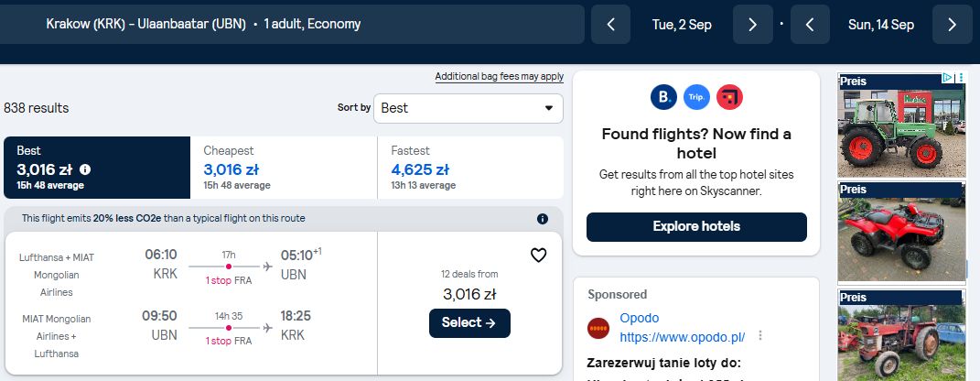Go to next return date after Sun, 14 Sep
The width and height of the screenshot is (980, 381).
(x=952, y=25)
